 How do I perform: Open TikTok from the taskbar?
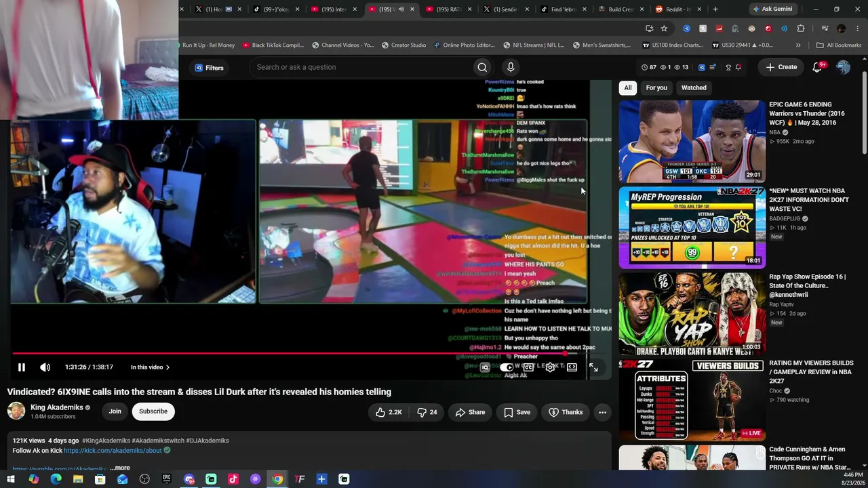pyautogui.click(x=233, y=479)
